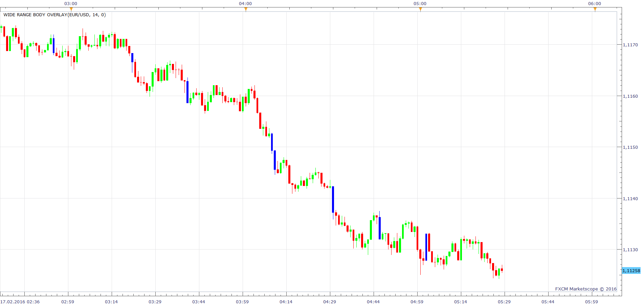Click the 1,1150 price axis label

pyautogui.click(x=630, y=147)
